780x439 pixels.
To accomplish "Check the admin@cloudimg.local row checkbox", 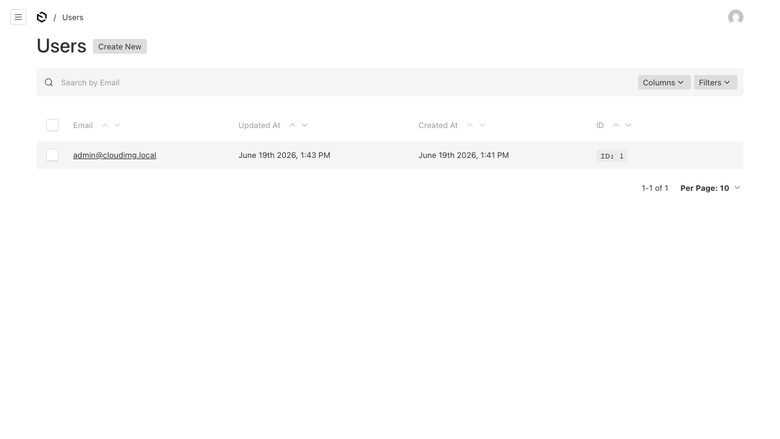I will tap(52, 155).
